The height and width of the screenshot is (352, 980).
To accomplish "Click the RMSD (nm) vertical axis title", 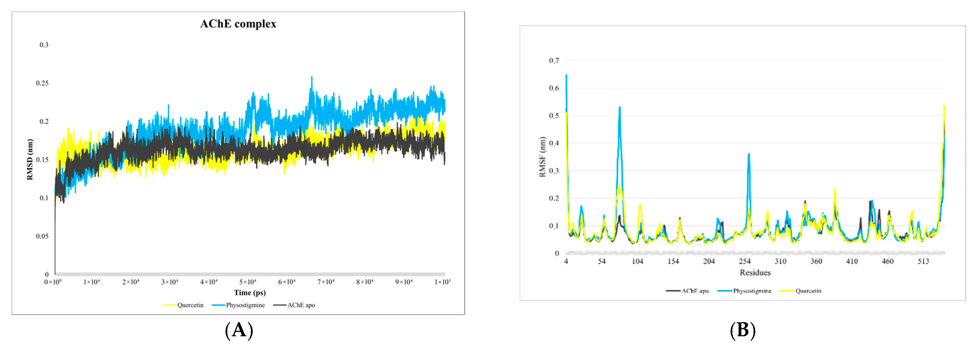I will [30, 159].
